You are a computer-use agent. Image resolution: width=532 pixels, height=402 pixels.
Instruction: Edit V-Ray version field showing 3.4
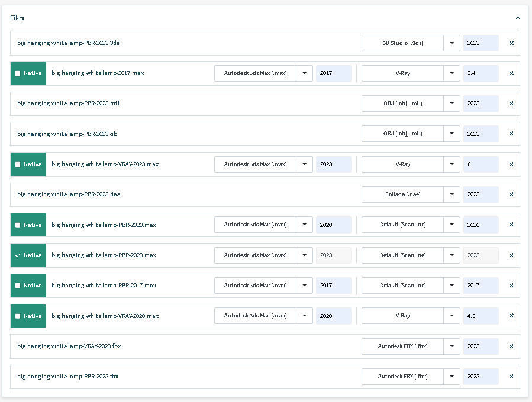click(481, 73)
